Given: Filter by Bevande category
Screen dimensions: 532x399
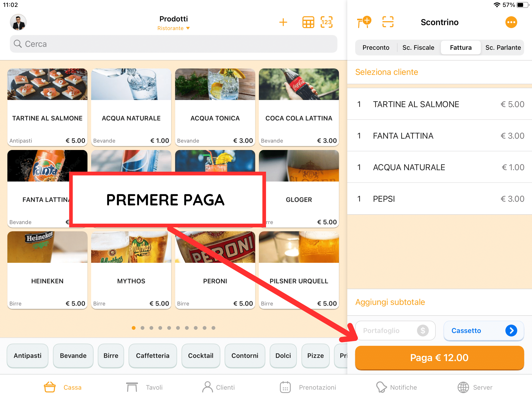Looking at the screenshot, I should (73, 356).
